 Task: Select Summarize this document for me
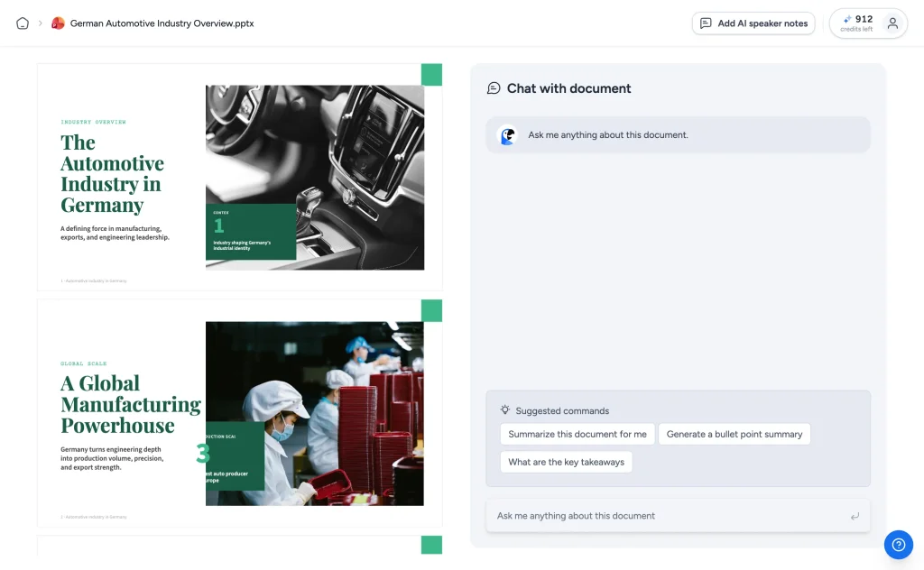[577, 434]
